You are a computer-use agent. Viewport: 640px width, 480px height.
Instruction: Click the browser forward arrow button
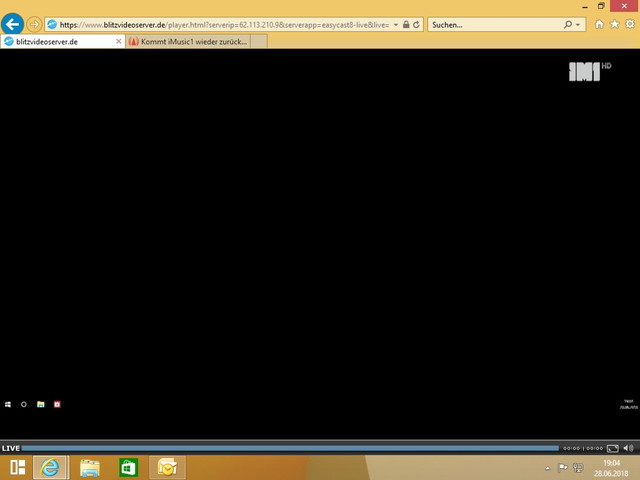coord(34,24)
